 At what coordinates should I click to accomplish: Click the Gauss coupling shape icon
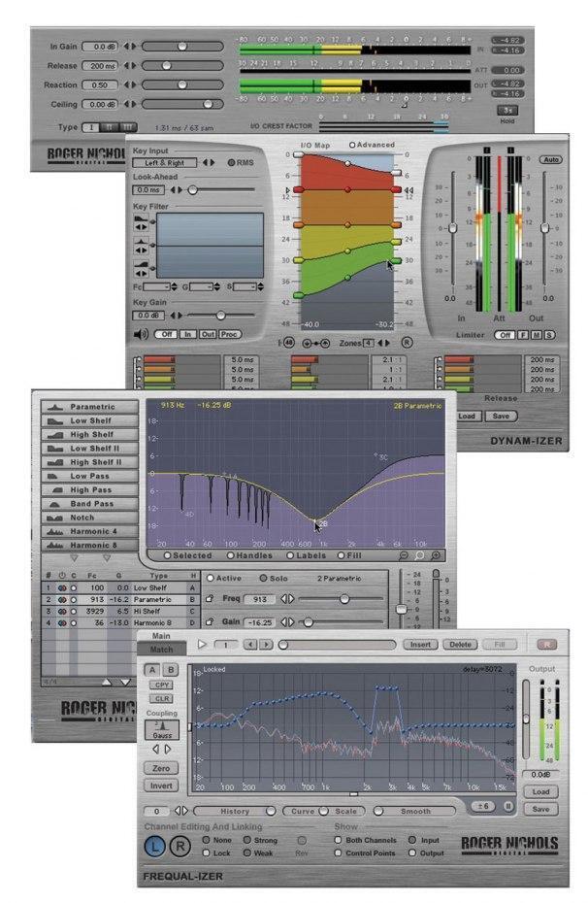162,729
